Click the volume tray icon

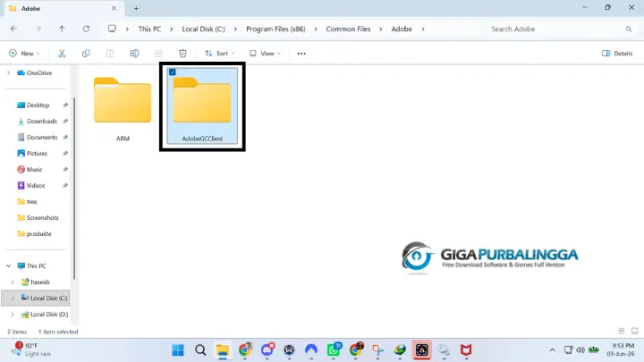580,350
